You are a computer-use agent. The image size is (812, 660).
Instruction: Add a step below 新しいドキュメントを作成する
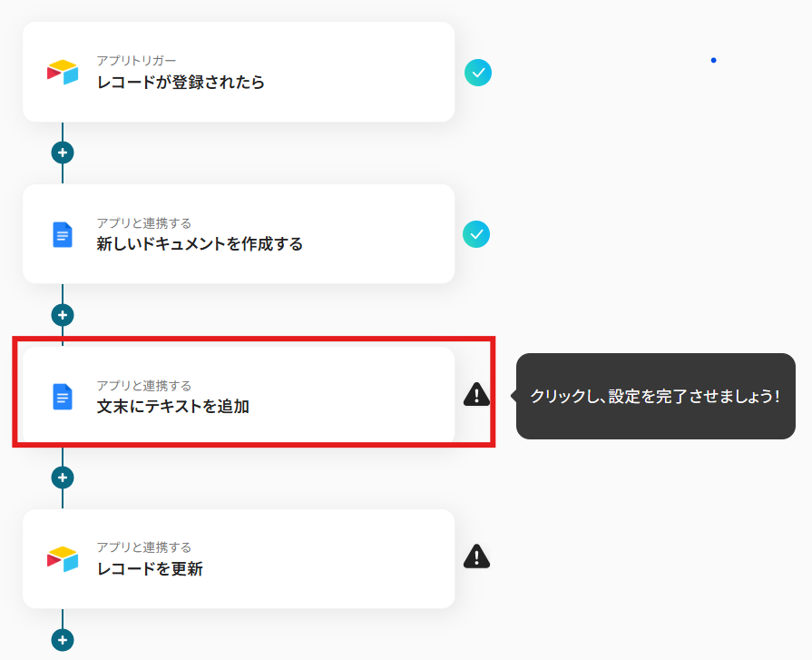click(x=63, y=315)
